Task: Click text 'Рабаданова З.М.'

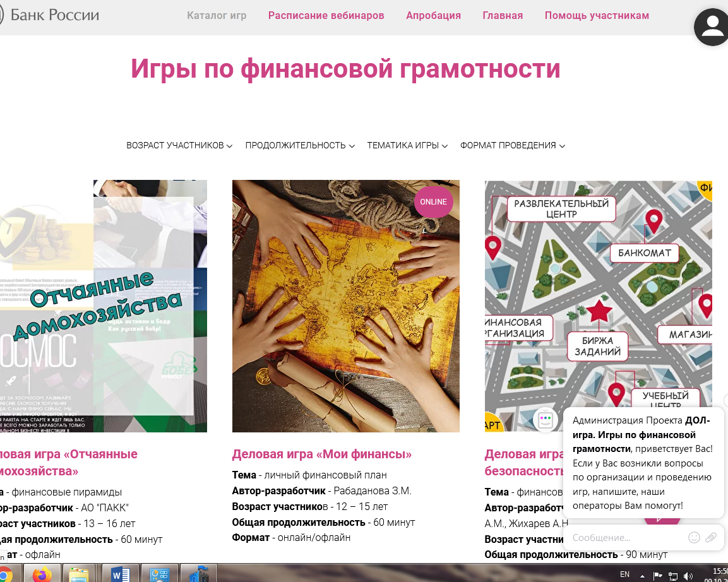Action: pos(373,490)
